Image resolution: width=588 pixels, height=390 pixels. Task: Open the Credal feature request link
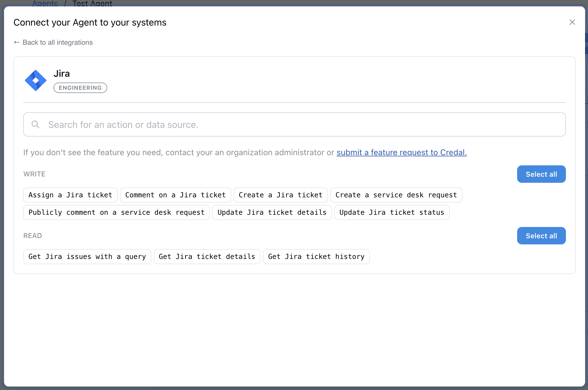pyautogui.click(x=401, y=153)
